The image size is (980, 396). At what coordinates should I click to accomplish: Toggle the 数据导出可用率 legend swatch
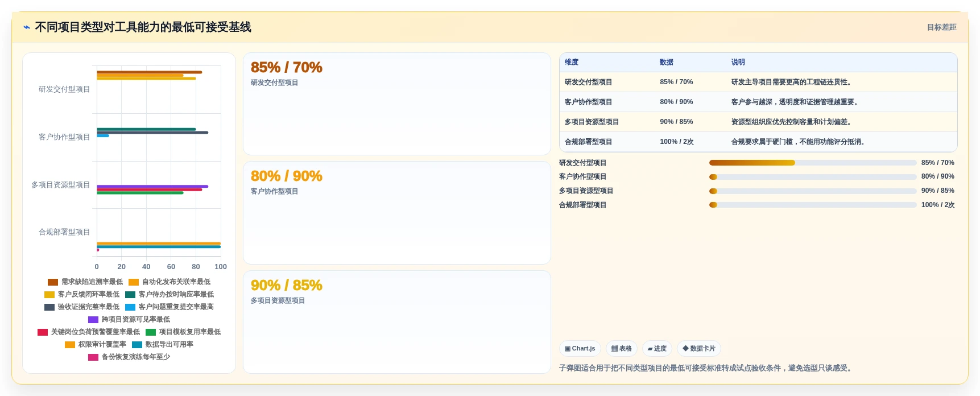tap(137, 345)
